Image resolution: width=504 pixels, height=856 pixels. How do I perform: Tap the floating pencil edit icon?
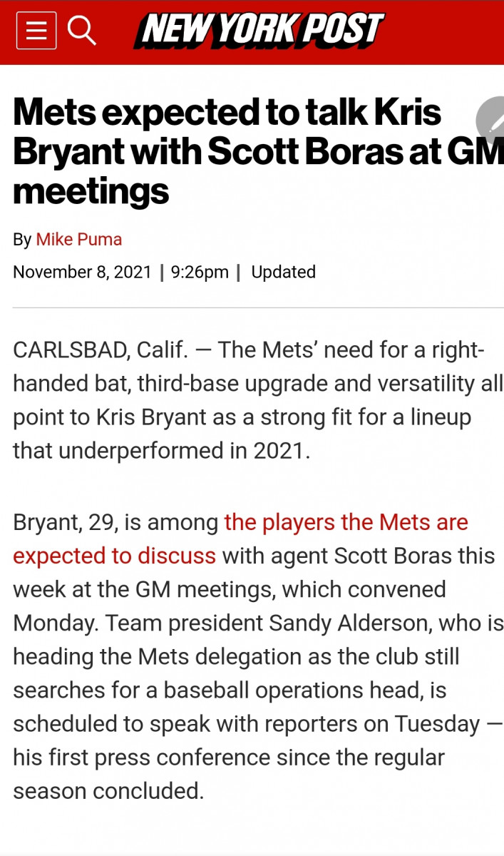493,121
